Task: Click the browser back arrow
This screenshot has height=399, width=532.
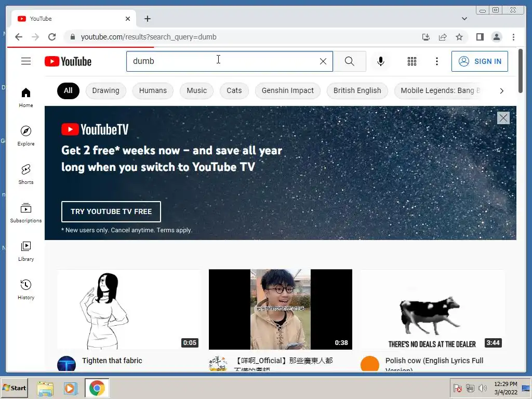Action: [19, 37]
